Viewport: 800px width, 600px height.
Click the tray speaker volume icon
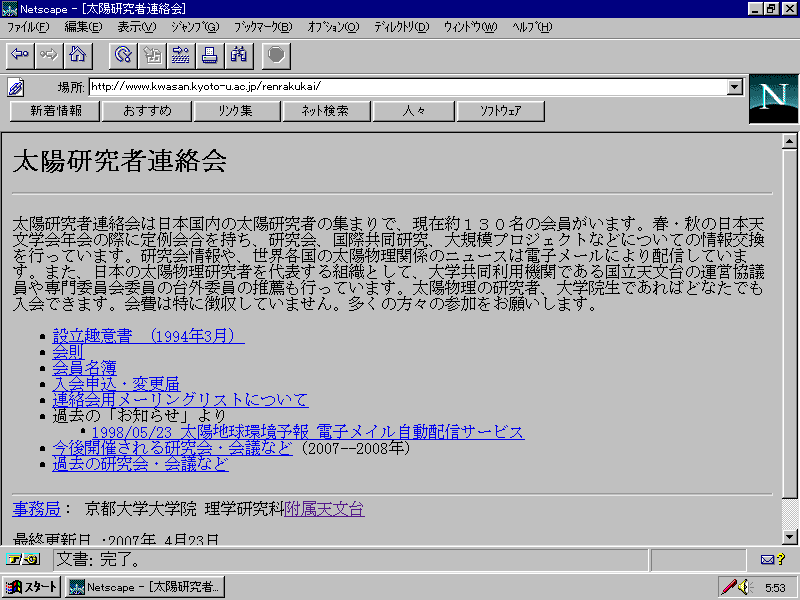coord(745,587)
